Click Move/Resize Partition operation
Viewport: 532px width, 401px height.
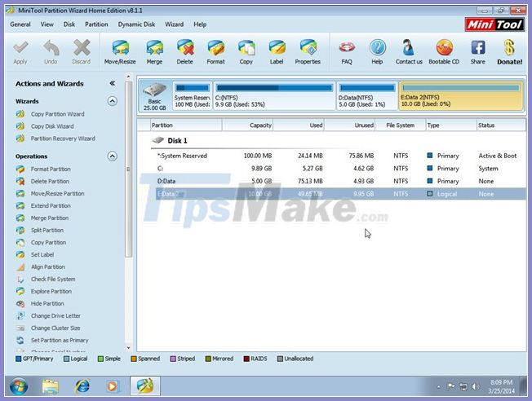click(51, 193)
